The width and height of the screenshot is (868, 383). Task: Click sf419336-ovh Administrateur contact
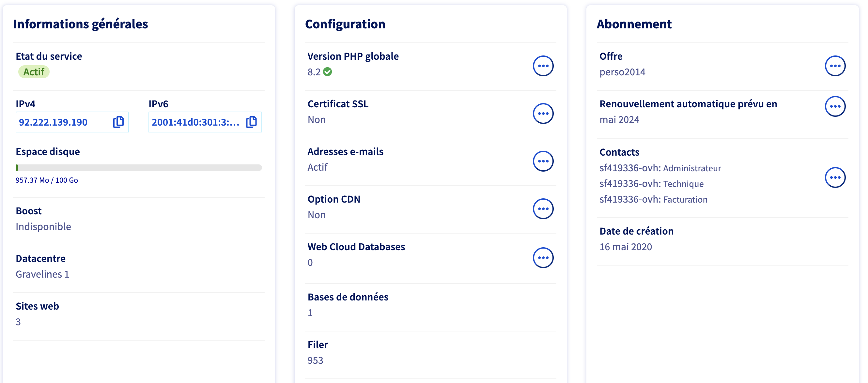pos(660,168)
